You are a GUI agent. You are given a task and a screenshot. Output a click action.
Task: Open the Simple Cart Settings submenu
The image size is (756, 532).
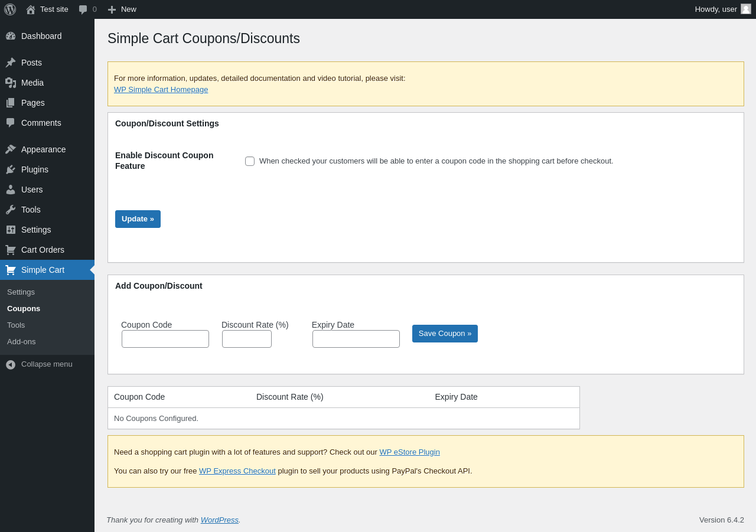[x=21, y=292]
